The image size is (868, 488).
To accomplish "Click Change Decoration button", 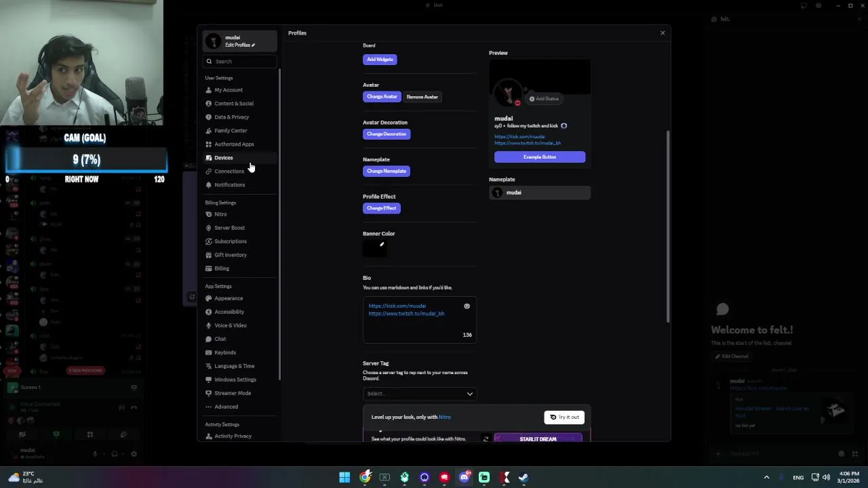I will click(387, 134).
